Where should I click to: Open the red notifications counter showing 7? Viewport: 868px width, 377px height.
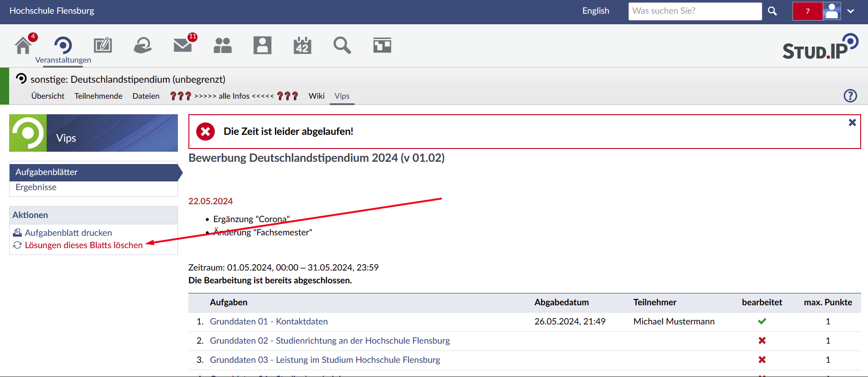pos(807,11)
